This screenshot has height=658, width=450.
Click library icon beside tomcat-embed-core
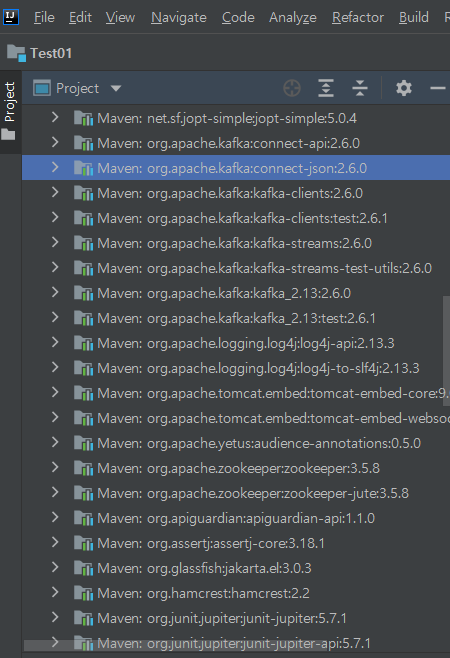pos(84,393)
